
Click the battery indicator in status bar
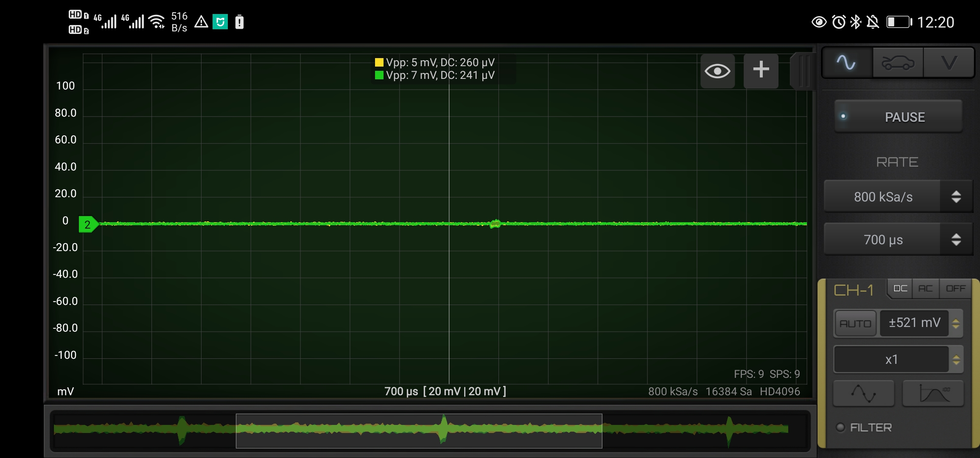pyautogui.click(x=899, y=22)
